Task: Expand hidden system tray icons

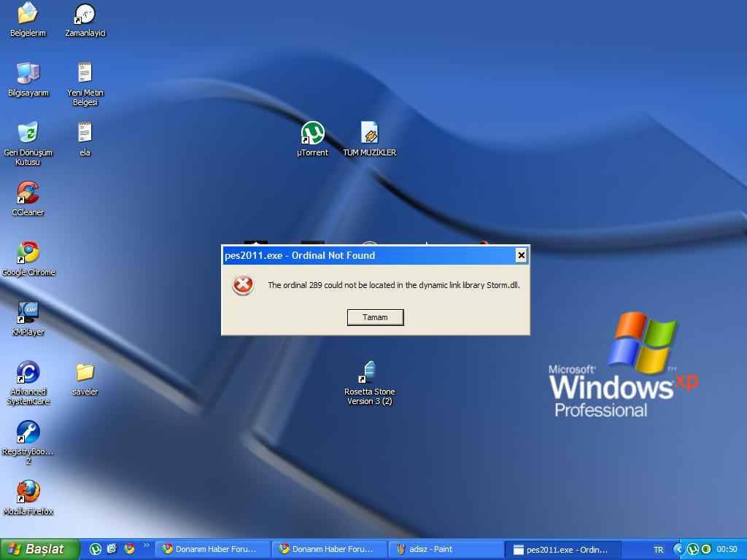Action: (x=679, y=550)
